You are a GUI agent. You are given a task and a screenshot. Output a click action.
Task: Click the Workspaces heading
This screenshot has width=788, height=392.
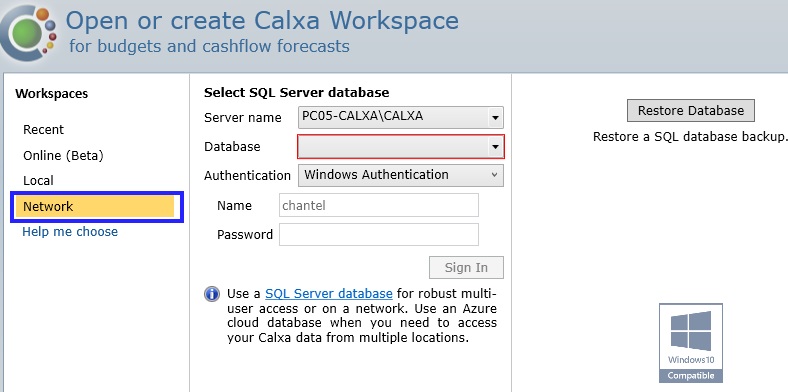click(52, 93)
